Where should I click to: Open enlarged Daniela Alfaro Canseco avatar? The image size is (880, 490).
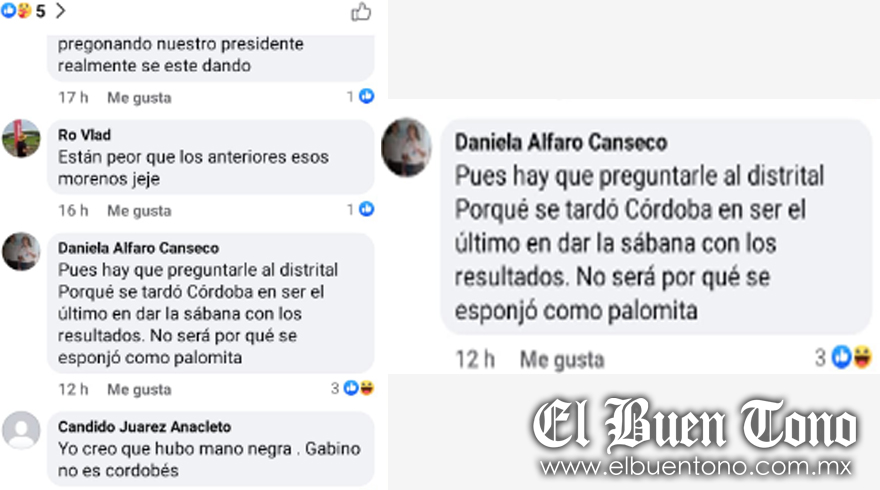[406, 147]
